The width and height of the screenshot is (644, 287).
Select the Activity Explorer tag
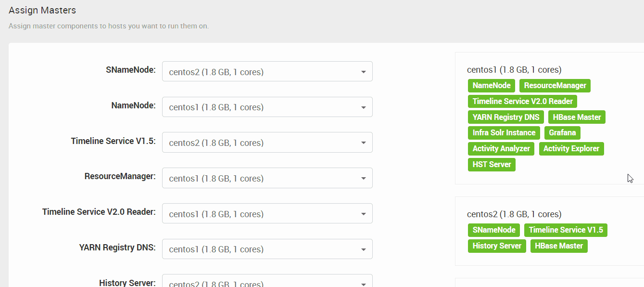[x=571, y=149]
